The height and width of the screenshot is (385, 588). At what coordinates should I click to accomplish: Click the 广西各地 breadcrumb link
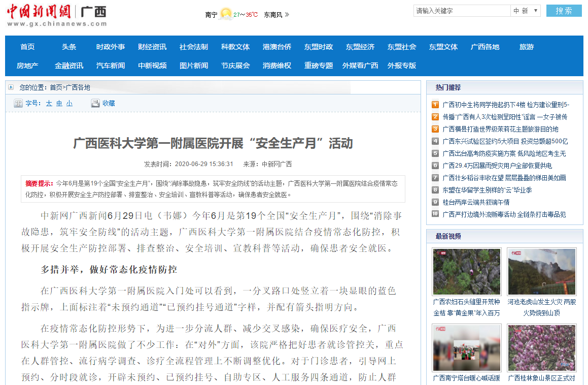click(x=78, y=87)
